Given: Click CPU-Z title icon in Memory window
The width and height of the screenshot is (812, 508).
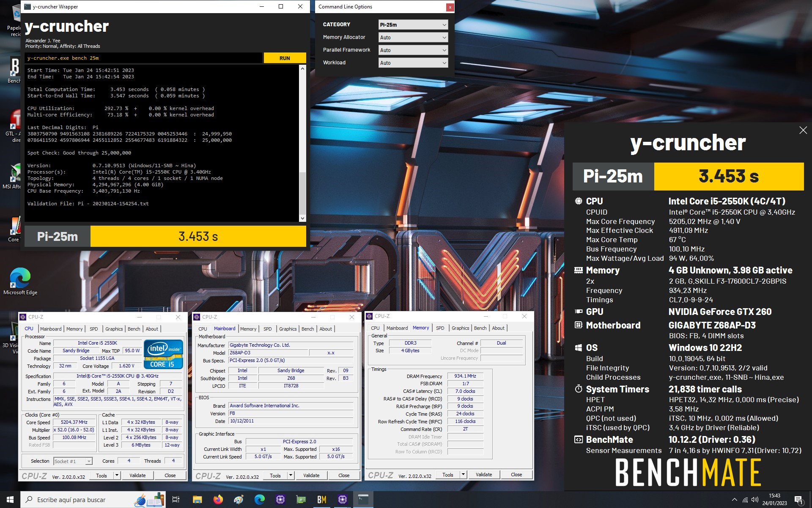Looking at the screenshot, I should (x=369, y=316).
